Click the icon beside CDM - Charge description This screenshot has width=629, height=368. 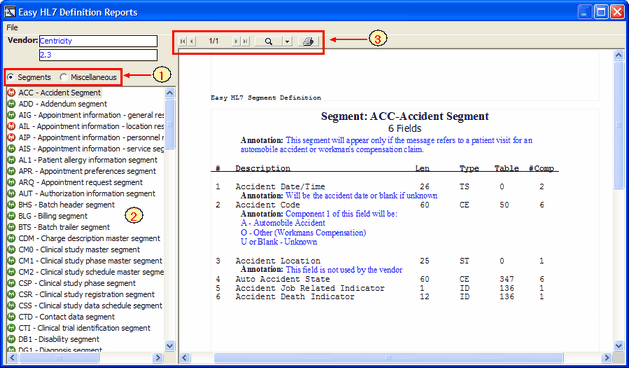click(12, 238)
